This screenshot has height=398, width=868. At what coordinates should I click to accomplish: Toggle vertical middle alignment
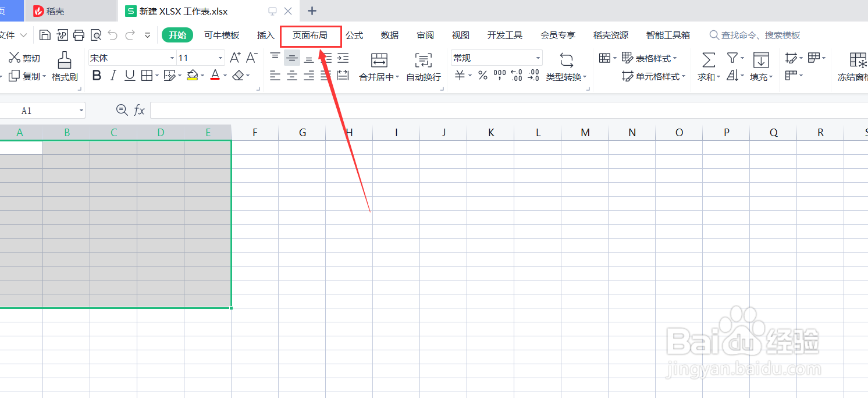point(292,57)
